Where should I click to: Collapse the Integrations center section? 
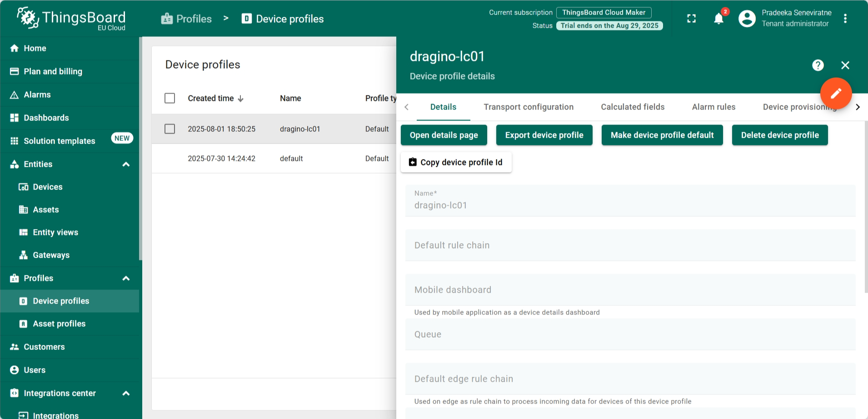coord(126,393)
